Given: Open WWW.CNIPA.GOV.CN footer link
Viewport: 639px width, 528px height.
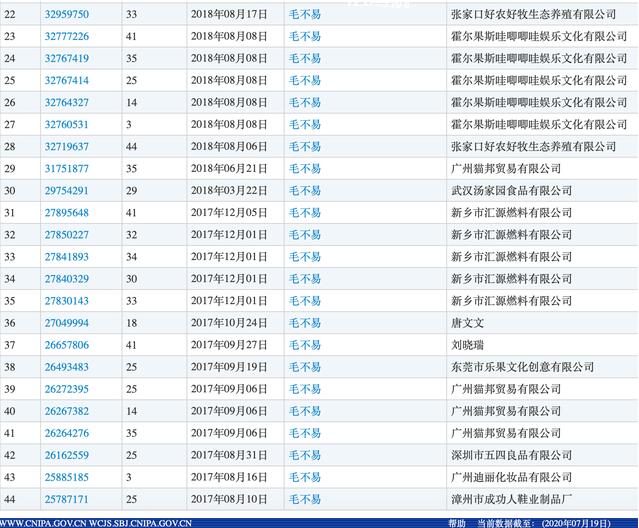Looking at the screenshot, I should [42, 522].
